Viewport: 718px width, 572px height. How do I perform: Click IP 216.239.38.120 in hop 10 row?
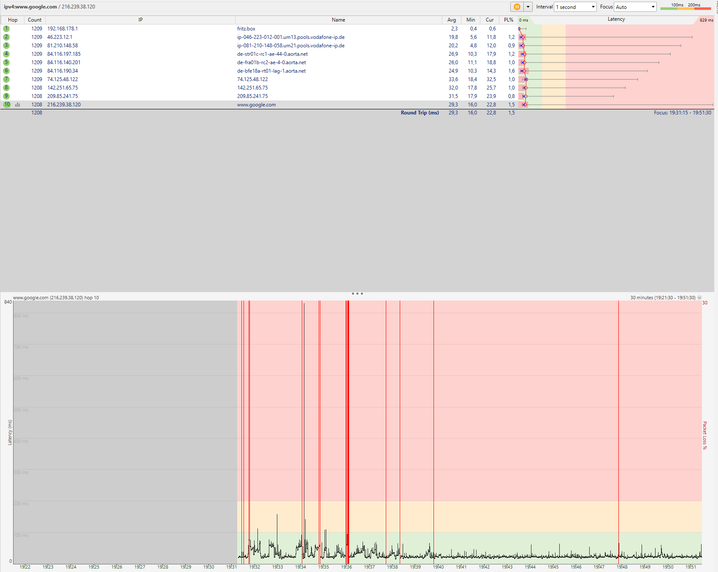coord(64,104)
